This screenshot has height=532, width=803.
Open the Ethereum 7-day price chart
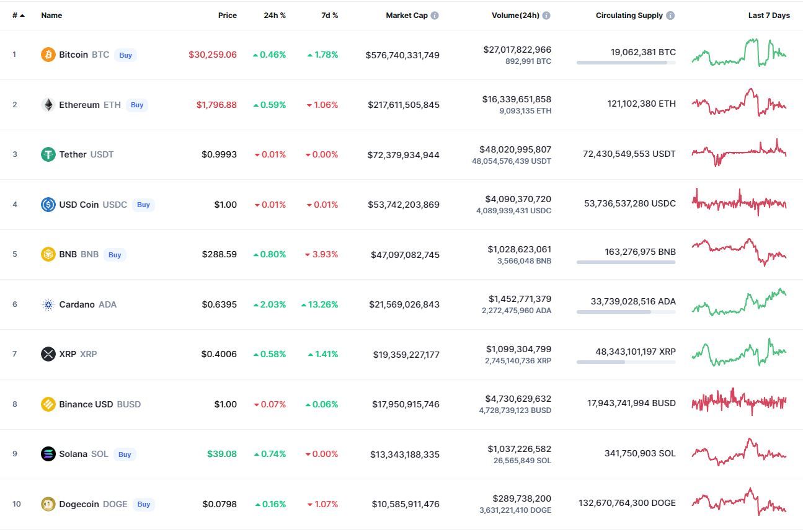click(739, 102)
